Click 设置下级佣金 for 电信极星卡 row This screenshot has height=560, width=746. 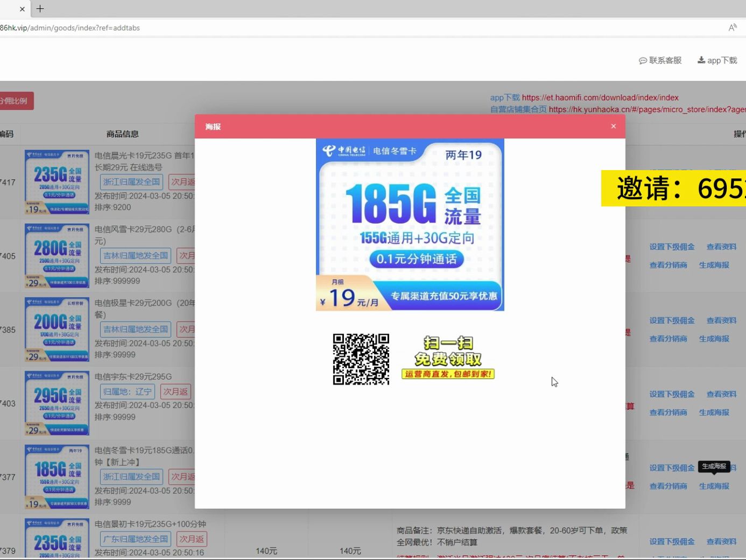pos(672,320)
